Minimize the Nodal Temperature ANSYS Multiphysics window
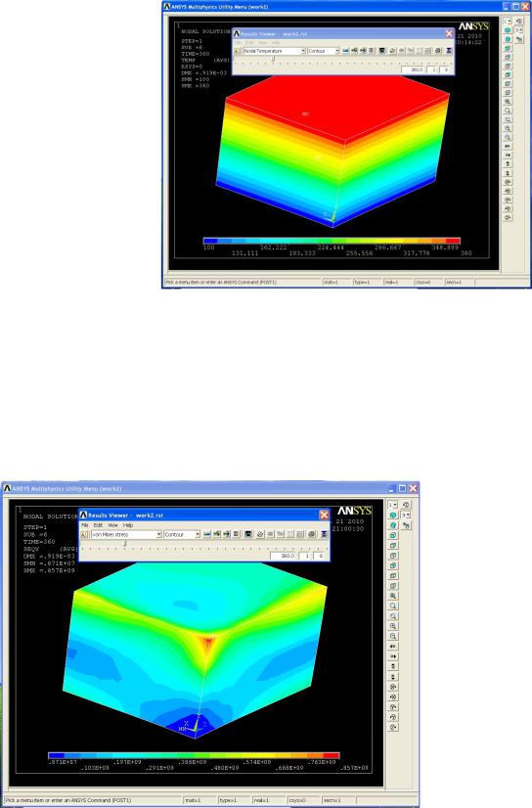The width and height of the screenshot is (532, 808). pyautogui.click(x=507, y=7)
